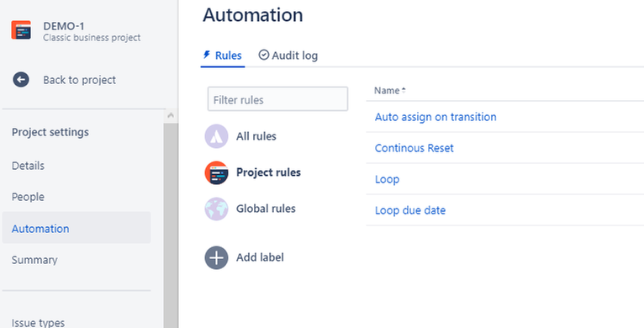The width and height of the screenshot is (644, 328).
Task: Click the Add label text
Action: pyautogui.click(x=260, y=257)
